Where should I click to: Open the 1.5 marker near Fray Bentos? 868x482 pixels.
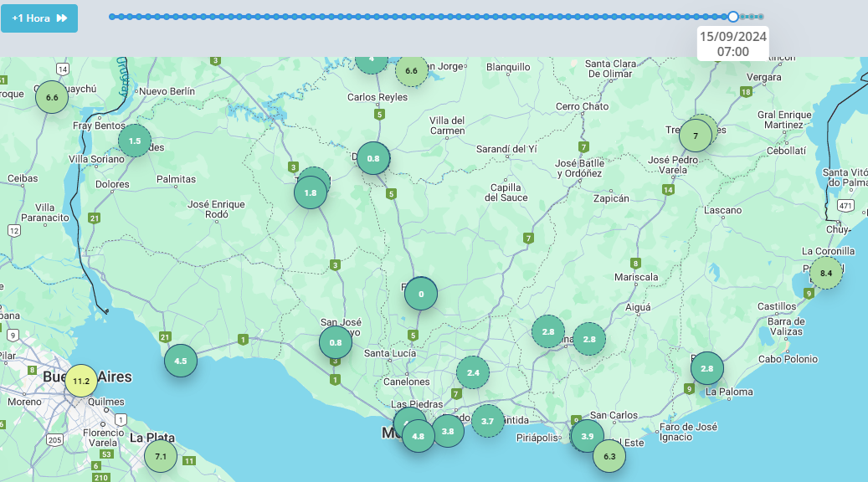[x=135, y=141]
